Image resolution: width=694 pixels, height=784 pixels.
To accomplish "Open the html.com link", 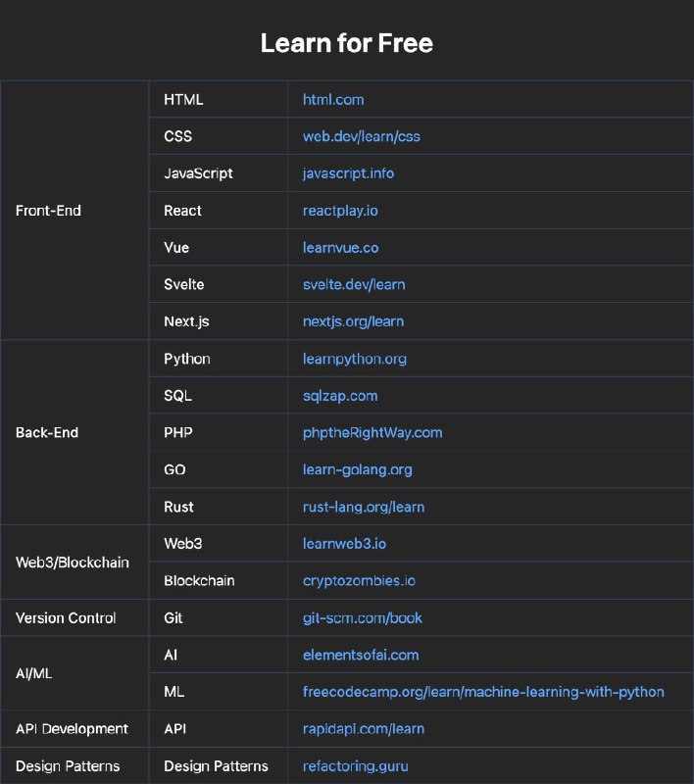I will coord(333,100).
